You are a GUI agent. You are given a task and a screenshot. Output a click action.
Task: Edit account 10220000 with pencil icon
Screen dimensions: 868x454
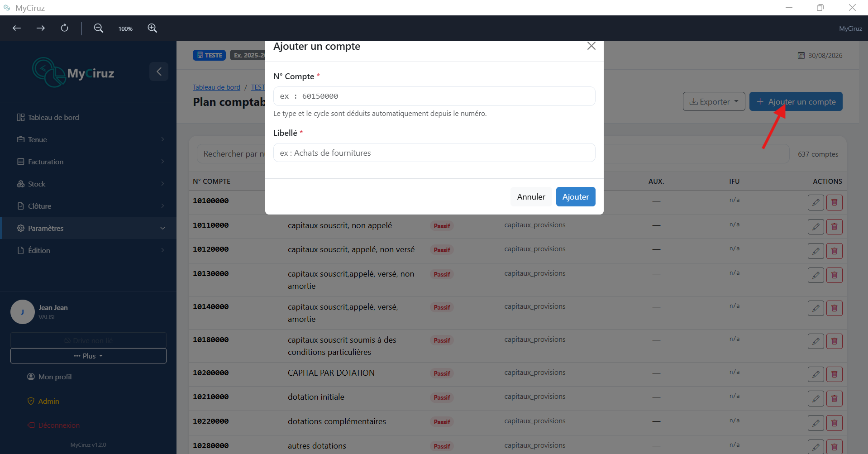pos(816,423)
